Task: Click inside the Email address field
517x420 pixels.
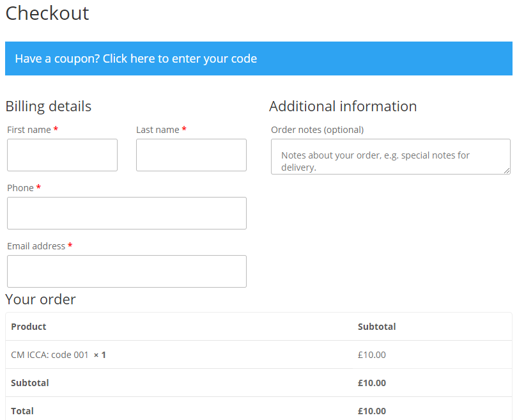Action: [x=127, y=271]
